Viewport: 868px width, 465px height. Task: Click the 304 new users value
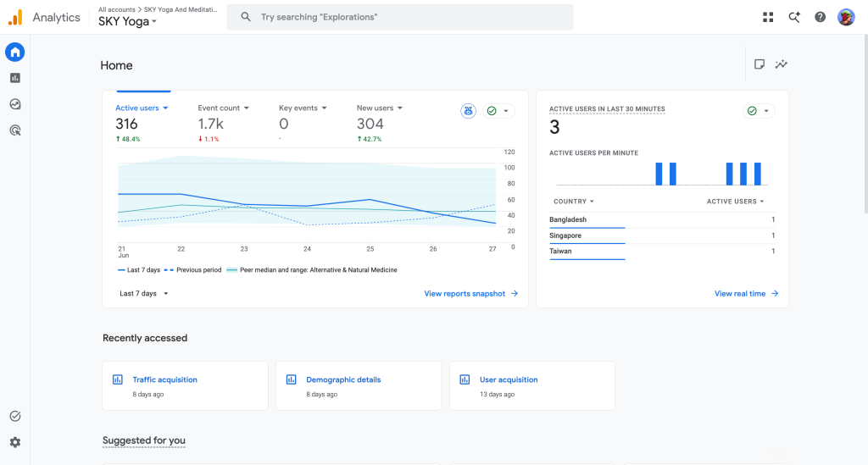tap(370, 124)
